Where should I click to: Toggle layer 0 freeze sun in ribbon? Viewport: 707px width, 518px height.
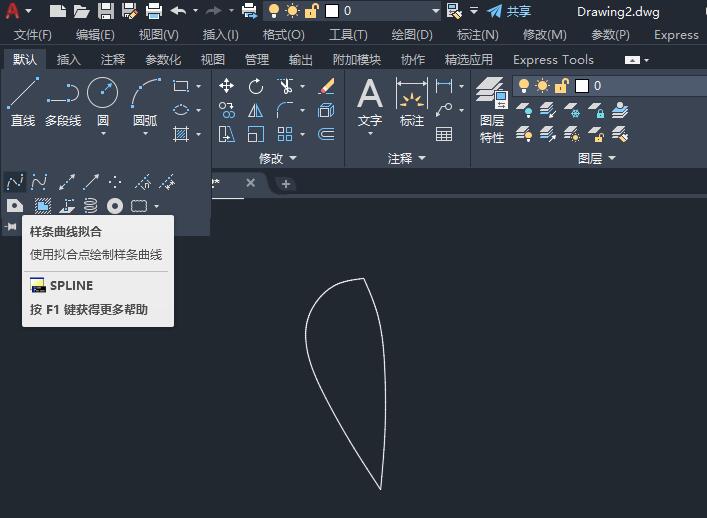click(542, 86)
